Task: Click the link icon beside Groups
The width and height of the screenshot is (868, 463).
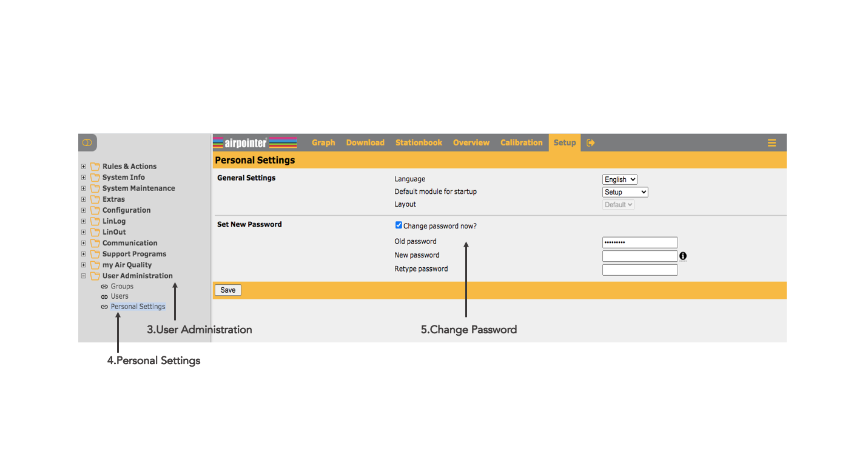Action: click(104, 287)
